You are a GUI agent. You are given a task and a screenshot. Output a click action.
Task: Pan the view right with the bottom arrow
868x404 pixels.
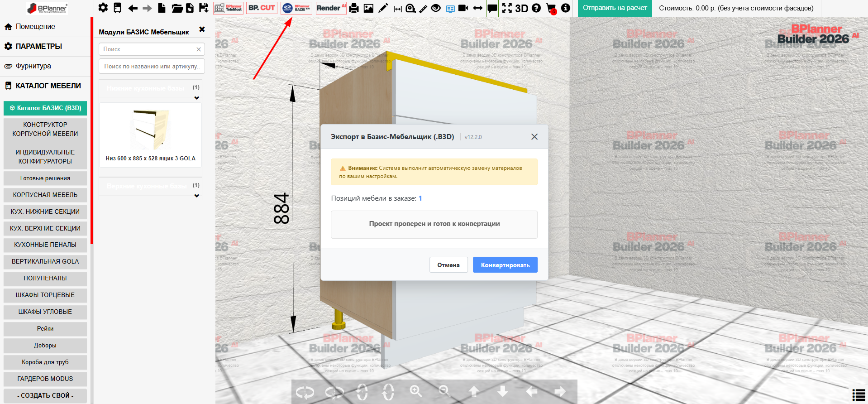(x=560, y=391)
